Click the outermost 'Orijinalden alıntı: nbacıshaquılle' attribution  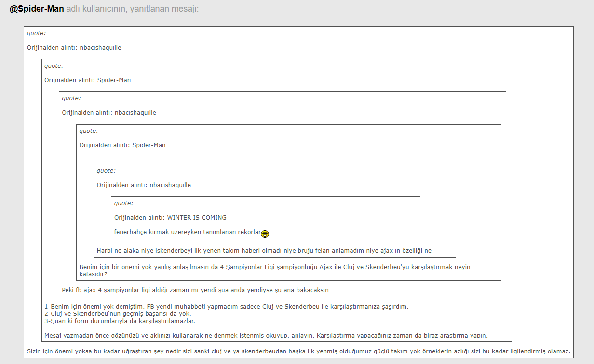74,48
